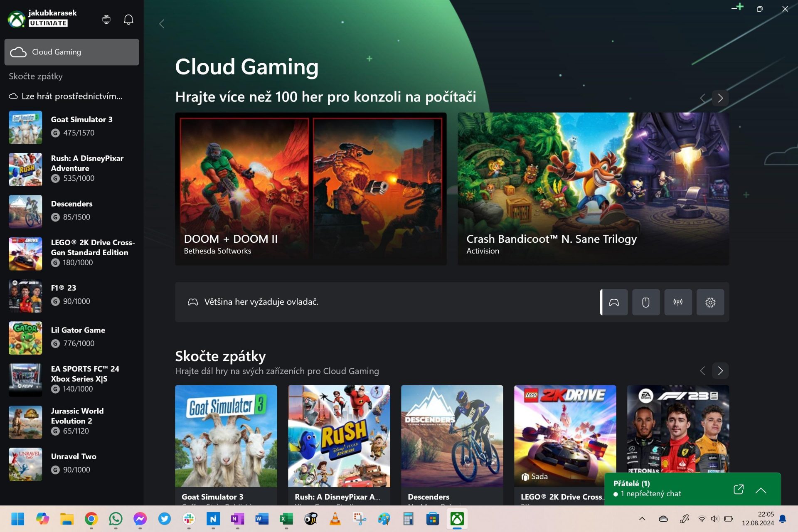Show hidden system tray icons

642,519
